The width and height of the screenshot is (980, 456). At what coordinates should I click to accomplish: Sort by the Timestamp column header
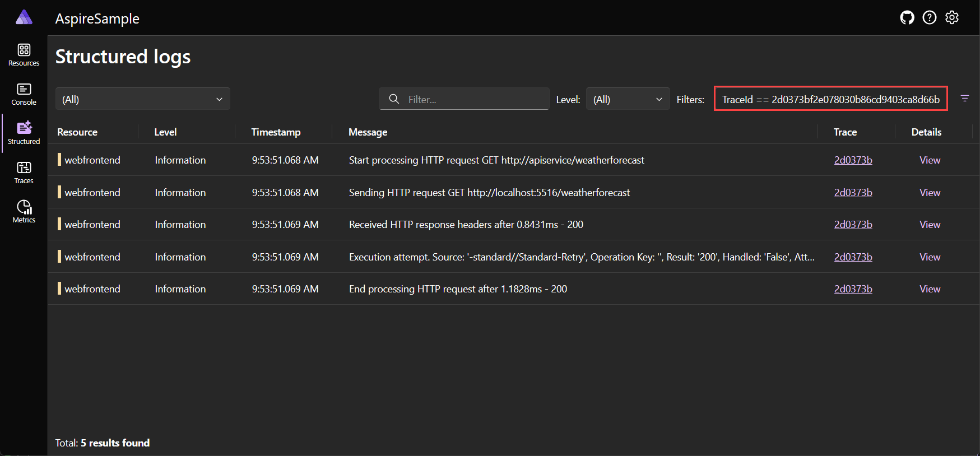tap(276, 132)
